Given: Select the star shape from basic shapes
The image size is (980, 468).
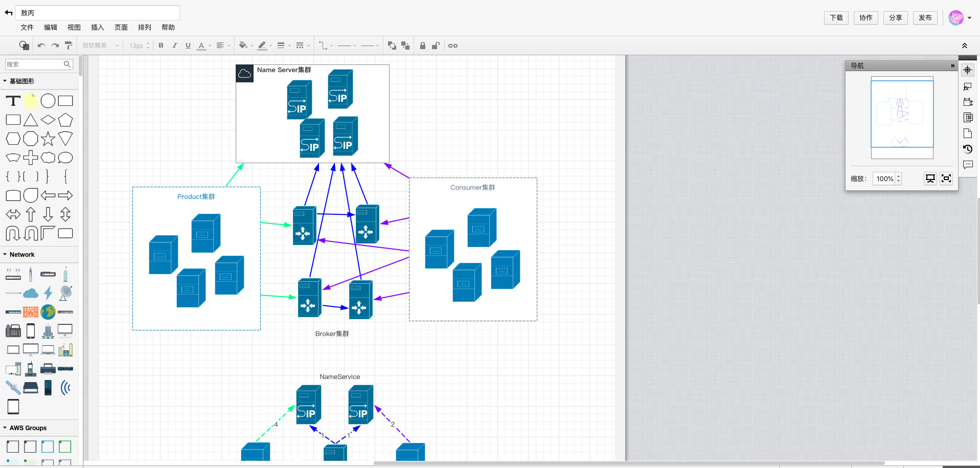Looking at the screenshot, I should point(48,139).
